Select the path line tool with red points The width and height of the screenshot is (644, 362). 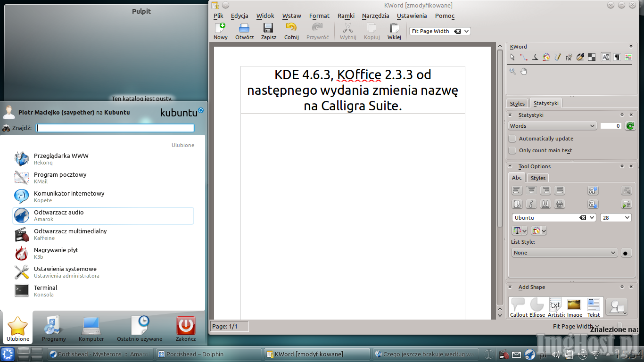(524, 57)
